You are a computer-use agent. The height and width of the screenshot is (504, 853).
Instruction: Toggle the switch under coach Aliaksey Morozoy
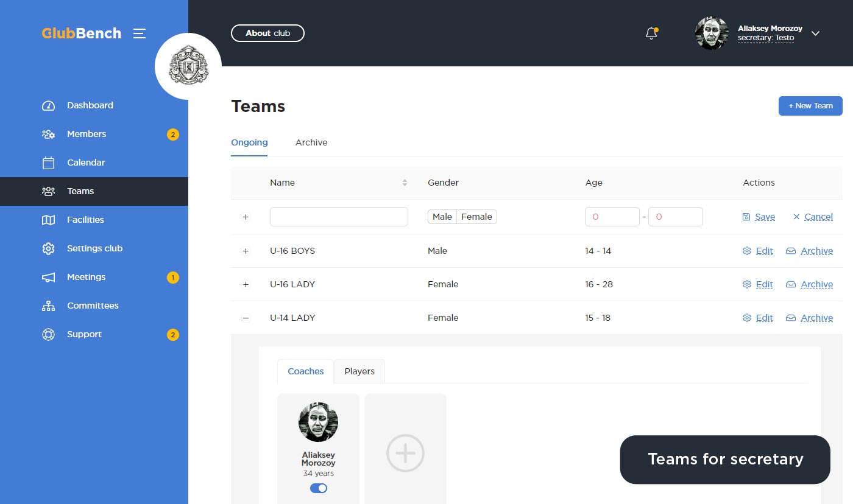318,488
